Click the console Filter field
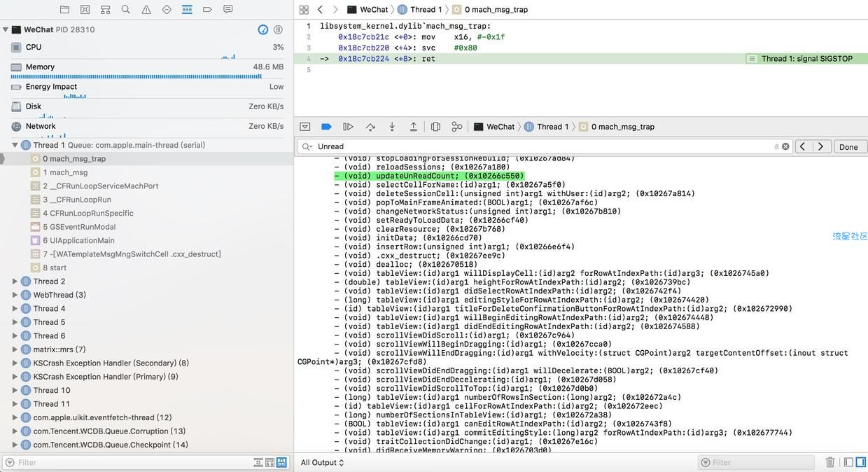The image size is (868, 472). 756,462
